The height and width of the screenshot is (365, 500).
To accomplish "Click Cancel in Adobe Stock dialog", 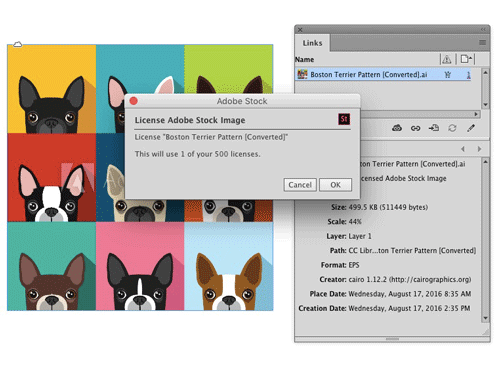I will 300,185.
